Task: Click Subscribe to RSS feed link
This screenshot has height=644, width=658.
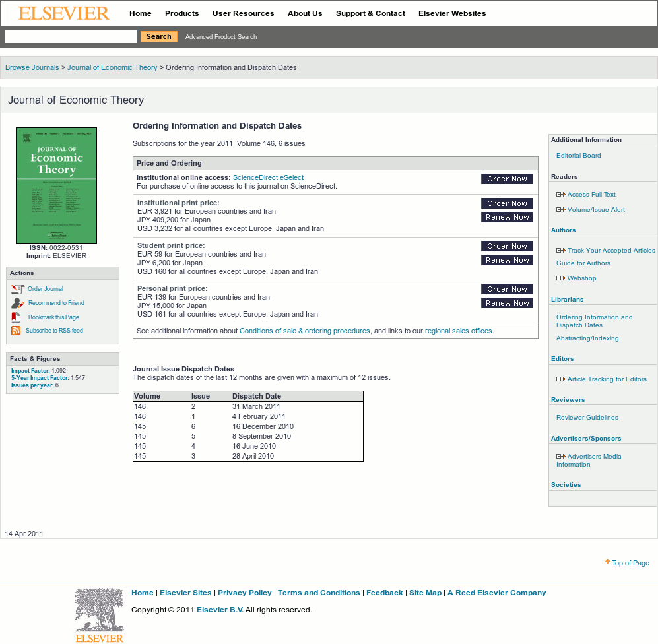Action: (x=54, y=331)
